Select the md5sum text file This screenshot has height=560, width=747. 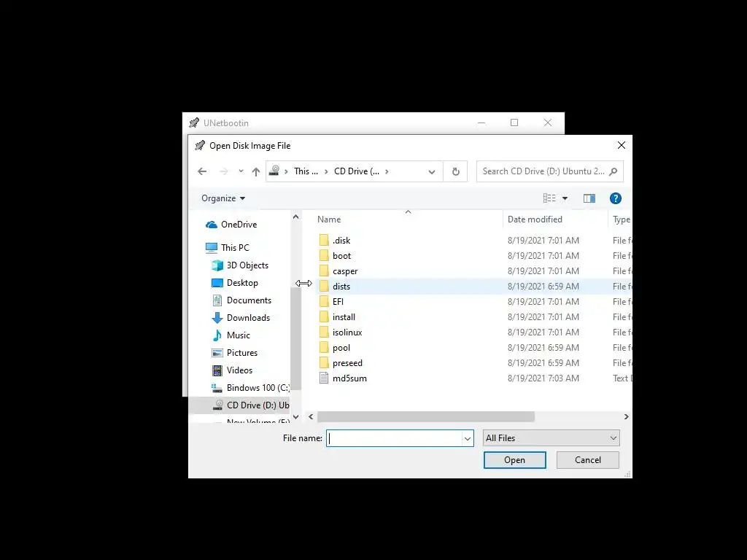349,378
